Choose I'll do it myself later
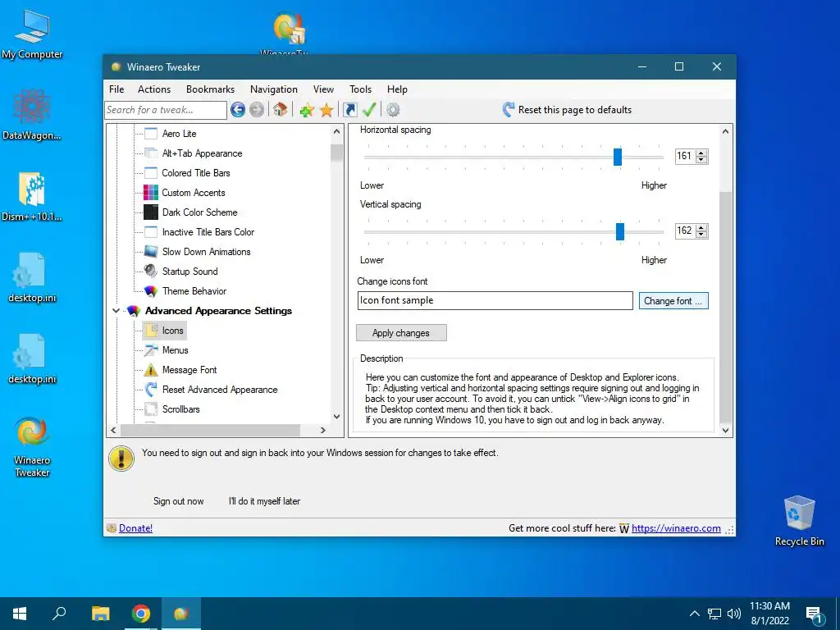The width and height of the screenshot is (840, 630). coord(264,501)
